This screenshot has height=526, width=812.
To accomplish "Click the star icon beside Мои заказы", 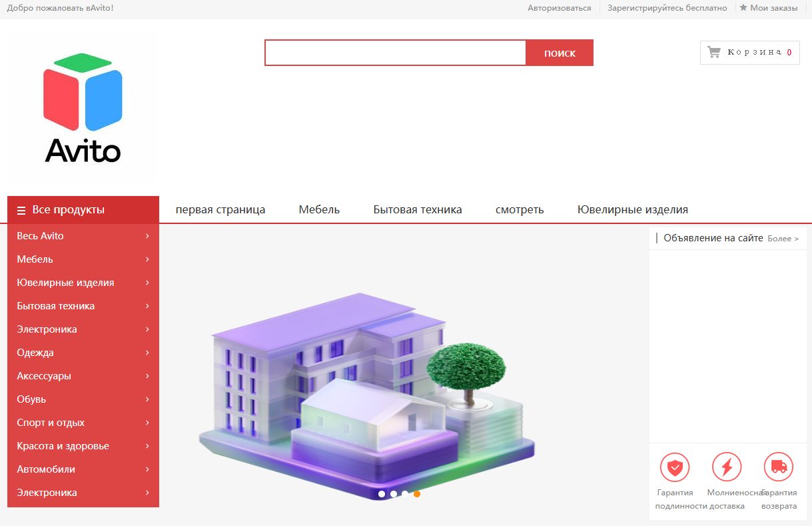I will click(x=743, y=8).
